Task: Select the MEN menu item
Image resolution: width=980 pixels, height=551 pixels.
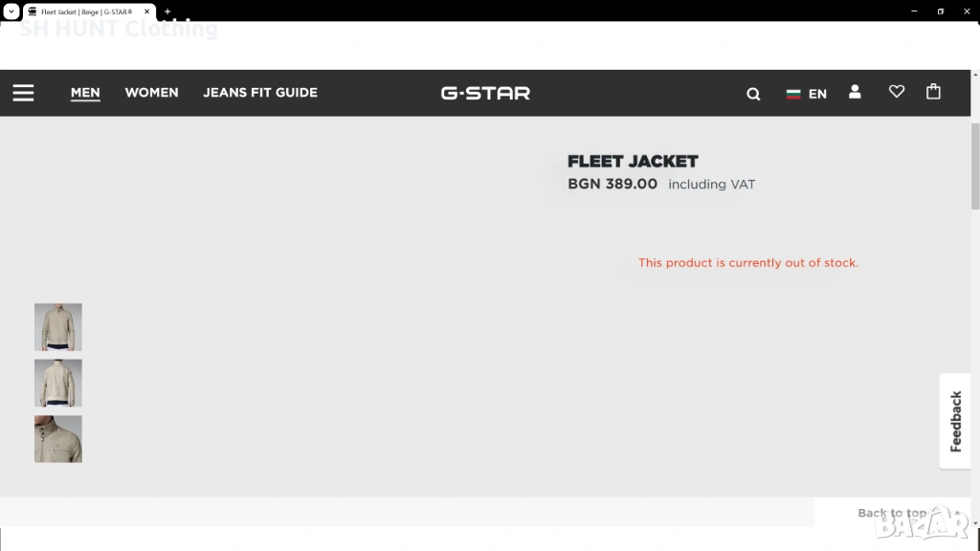Action: coord(85,93)
